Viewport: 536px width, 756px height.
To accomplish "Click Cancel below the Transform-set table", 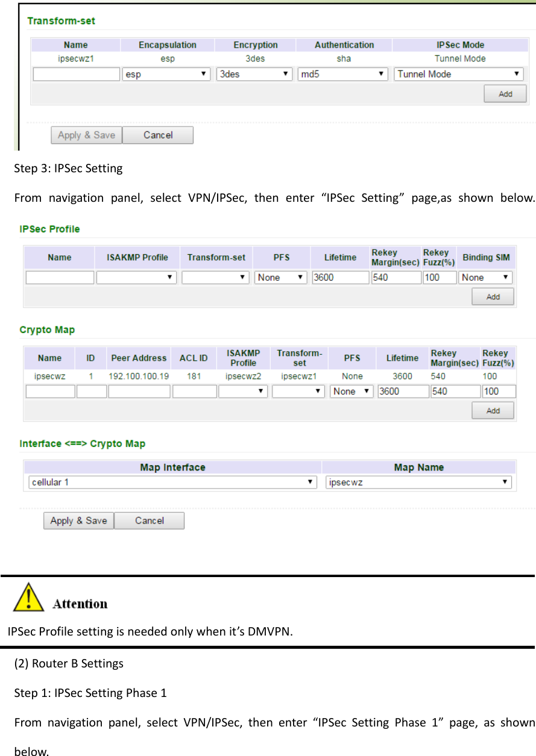I will [157, 135].
